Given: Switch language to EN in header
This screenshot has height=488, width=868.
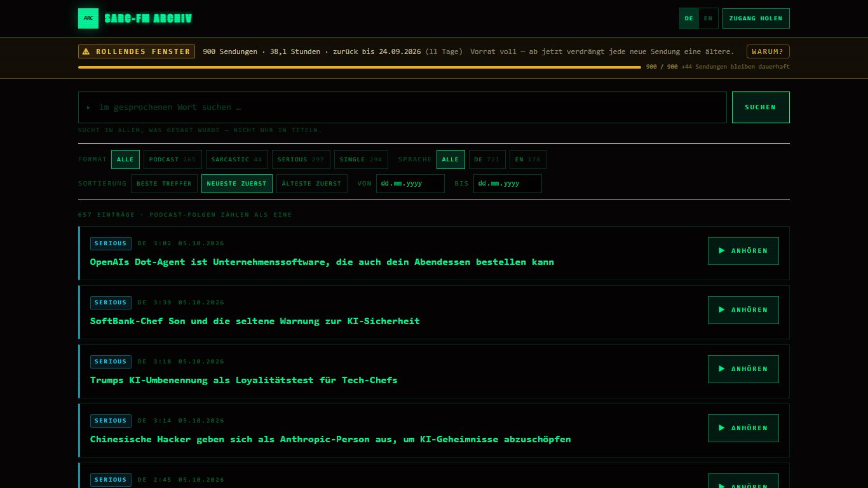Looking at the screenshot, I should coord(709,18).
